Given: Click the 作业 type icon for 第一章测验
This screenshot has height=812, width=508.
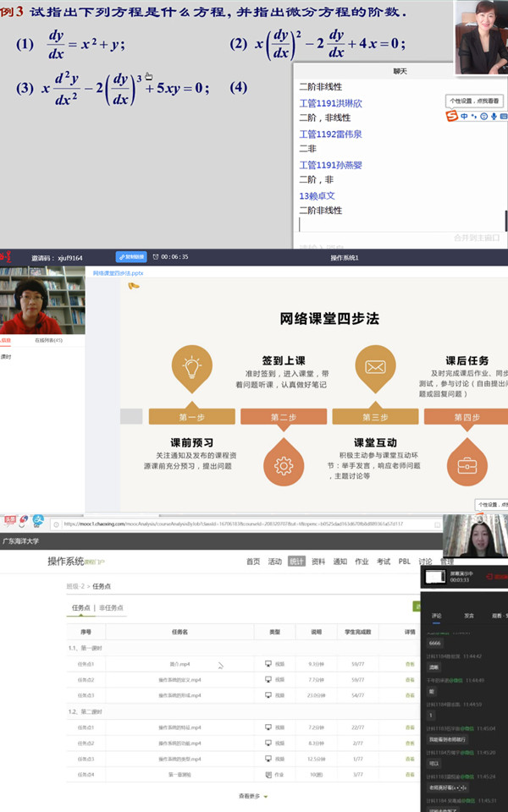Looking at the screenshot, I should 268,774.
